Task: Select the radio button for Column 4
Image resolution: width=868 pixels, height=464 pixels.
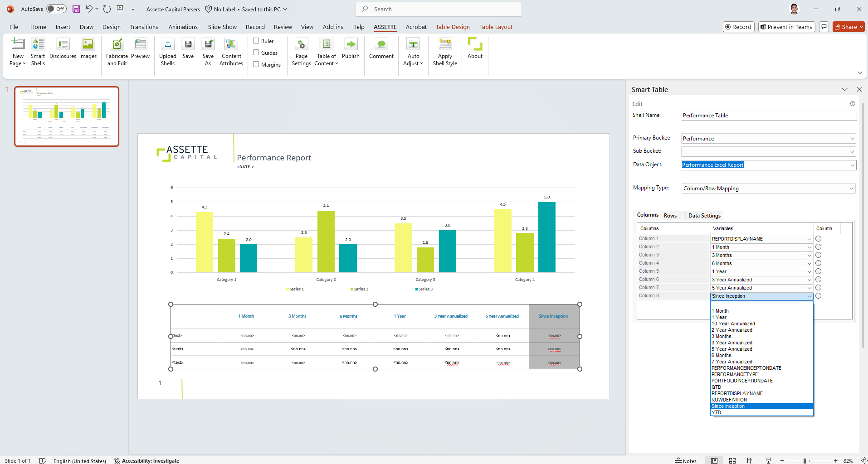Action: coord(818,263)
